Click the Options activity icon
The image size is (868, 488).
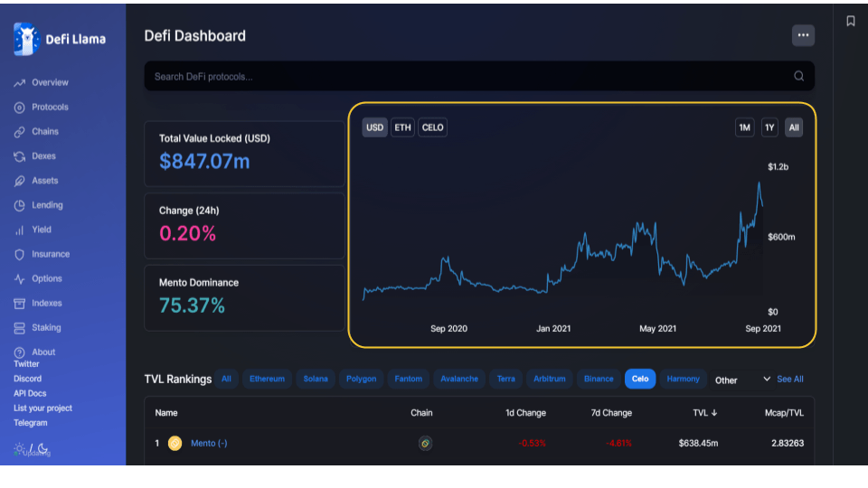19,279
